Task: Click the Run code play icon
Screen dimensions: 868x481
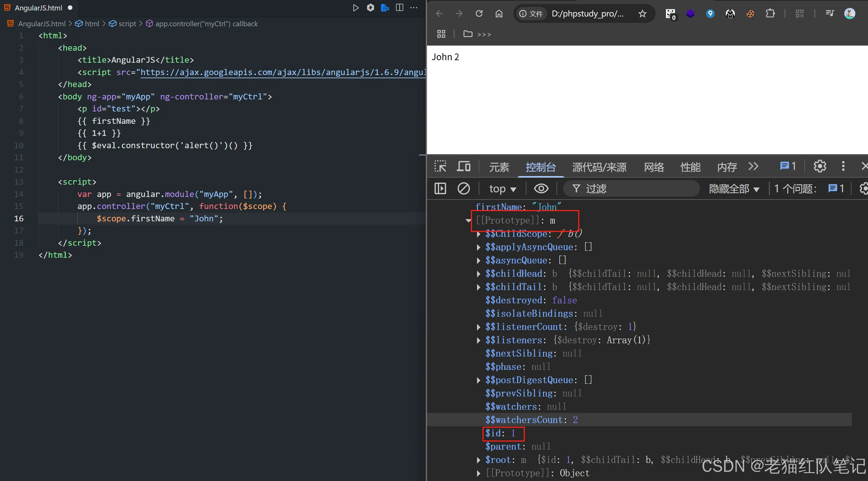Action: tap(355, 8)
